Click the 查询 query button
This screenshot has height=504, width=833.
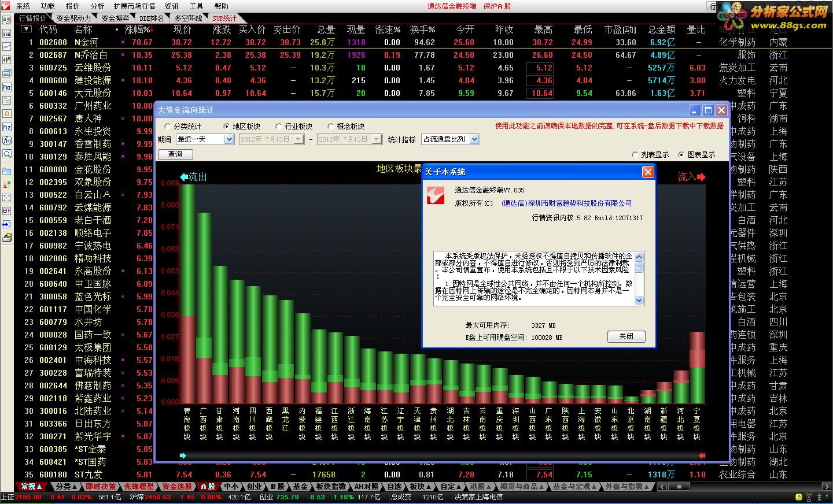coord(175,154)
